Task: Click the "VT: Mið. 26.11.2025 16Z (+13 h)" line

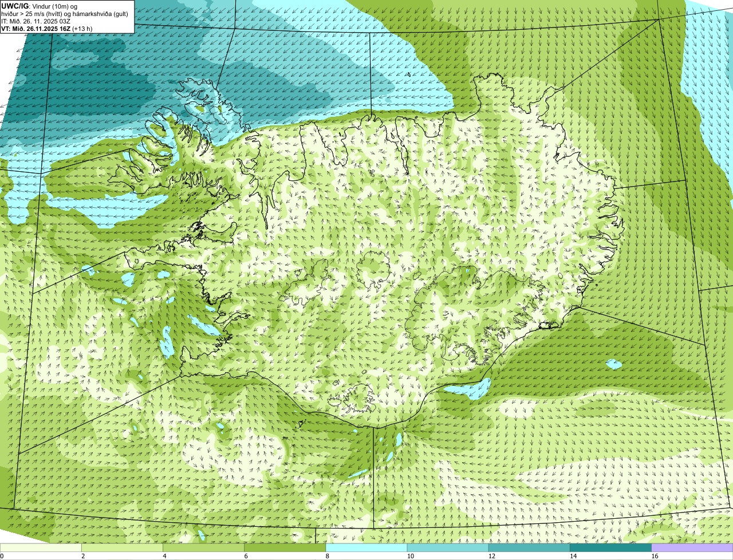Action: (47, 28)
